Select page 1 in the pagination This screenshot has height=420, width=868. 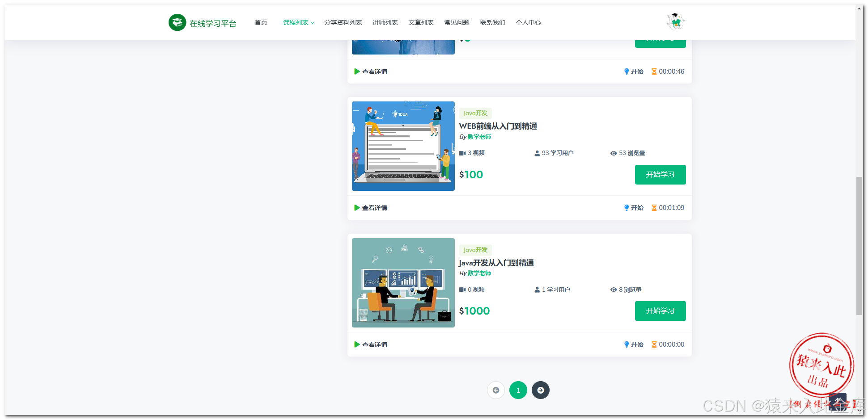(518, 390)
